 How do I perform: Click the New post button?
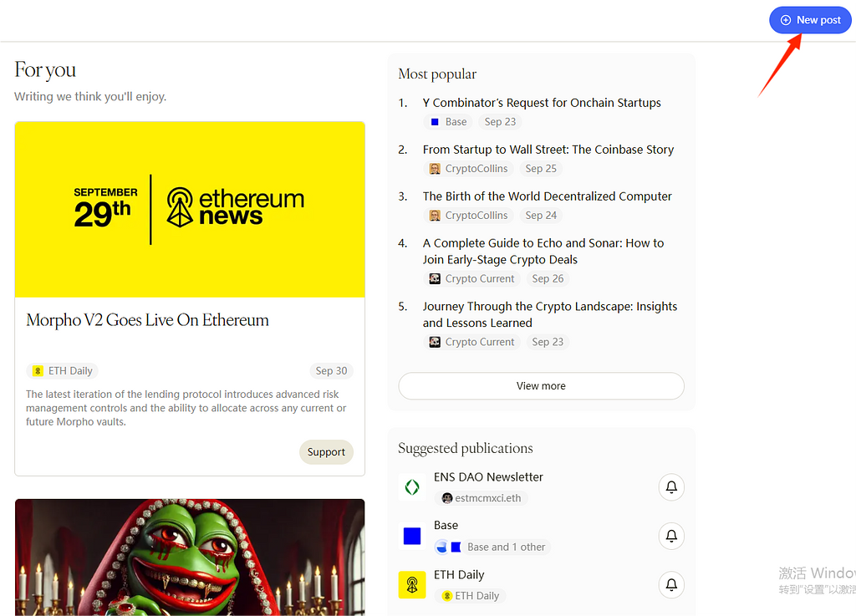810,20
